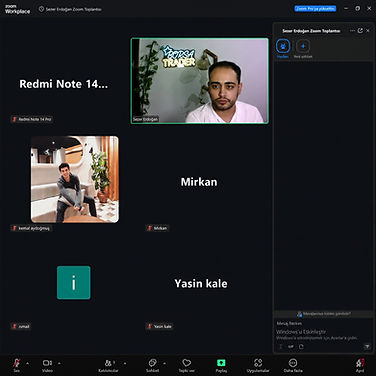Open text formatting option in chat toolbar
This screenshot has width=376, height=376.
pos(281,347)
